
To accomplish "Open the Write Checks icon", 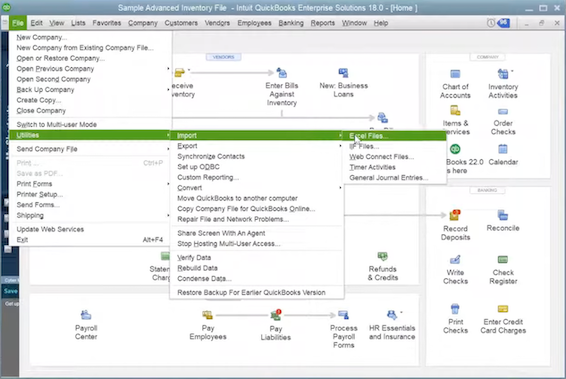I will [x=455, y=260].
